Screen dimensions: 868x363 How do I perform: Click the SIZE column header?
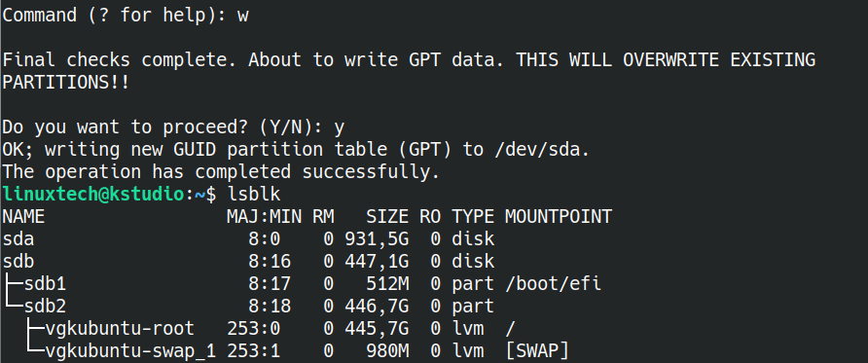387,216
